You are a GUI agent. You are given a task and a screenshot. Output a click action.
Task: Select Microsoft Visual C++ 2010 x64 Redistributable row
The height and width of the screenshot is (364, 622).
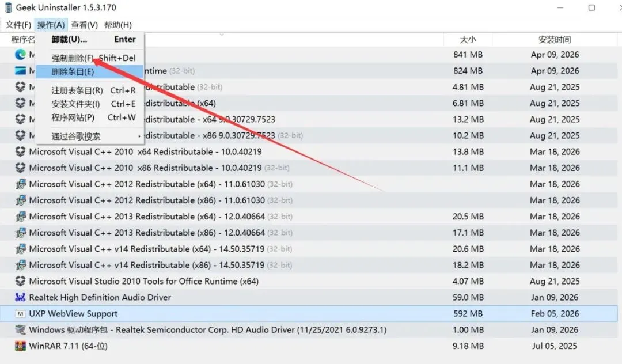pyautogui.click(x=309, y=151)
